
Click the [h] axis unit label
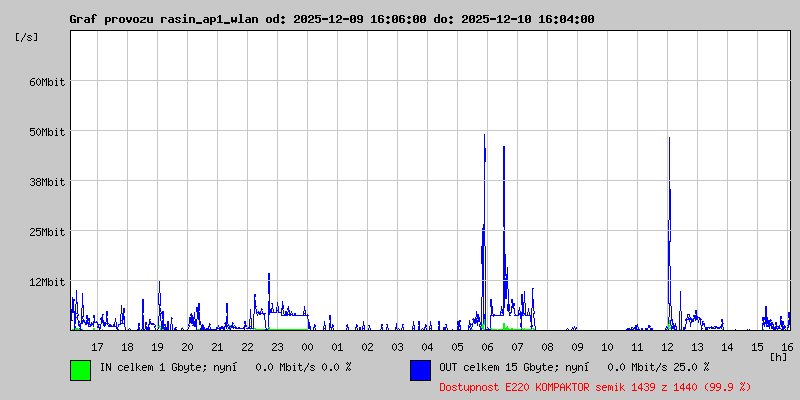[778, 356]
